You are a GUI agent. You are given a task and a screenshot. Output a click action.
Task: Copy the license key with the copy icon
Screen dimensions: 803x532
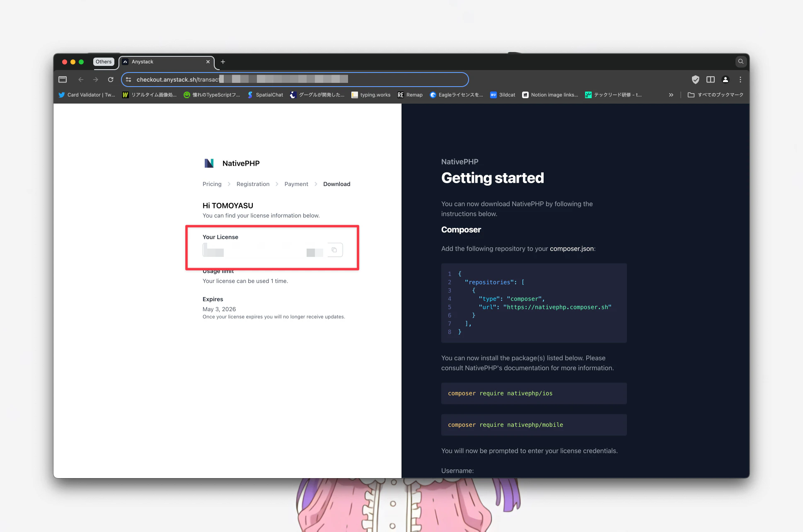point(334,250)
